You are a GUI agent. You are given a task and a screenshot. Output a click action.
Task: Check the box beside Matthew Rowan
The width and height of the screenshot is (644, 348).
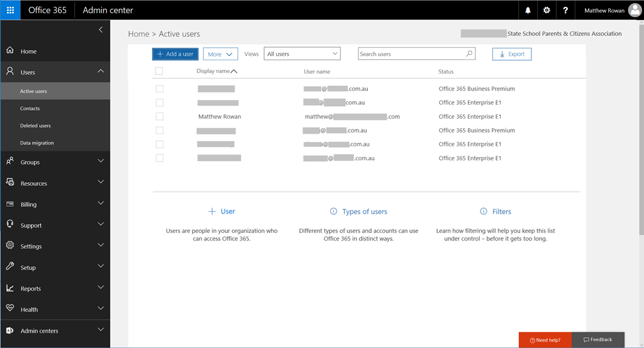point(160,116)
